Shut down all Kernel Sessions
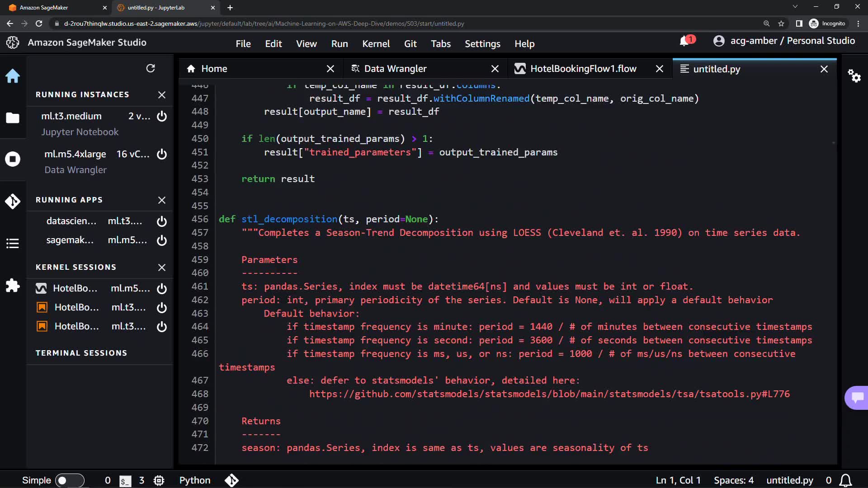868x488 pixels. coord(162,267)
